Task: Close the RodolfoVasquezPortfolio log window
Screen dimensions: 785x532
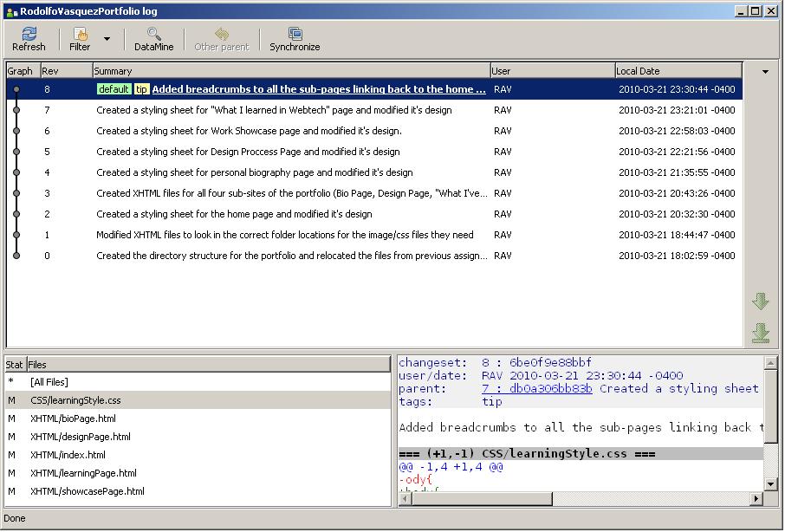Action: click(x=771, y=11)
